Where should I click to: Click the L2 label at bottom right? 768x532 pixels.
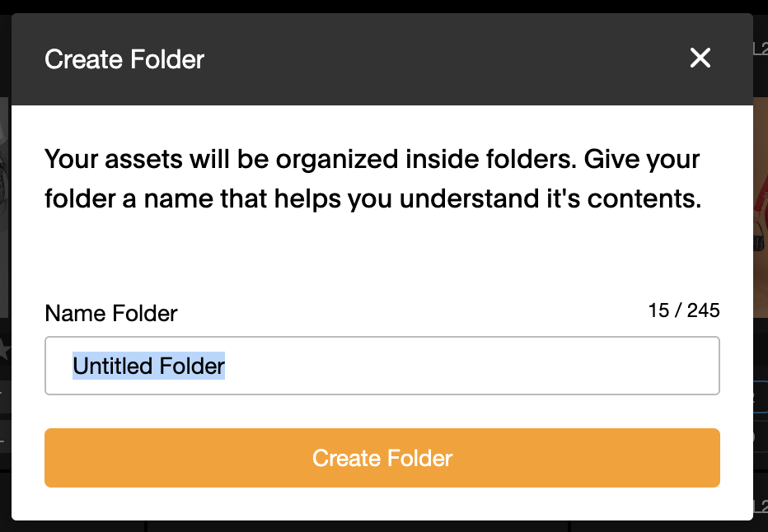tap(761, 507)
